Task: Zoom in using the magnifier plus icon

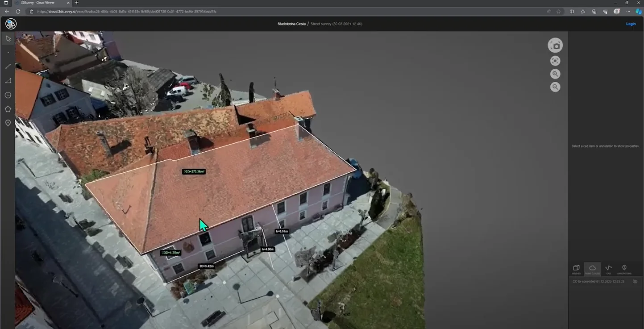Action: click(555, 74)
